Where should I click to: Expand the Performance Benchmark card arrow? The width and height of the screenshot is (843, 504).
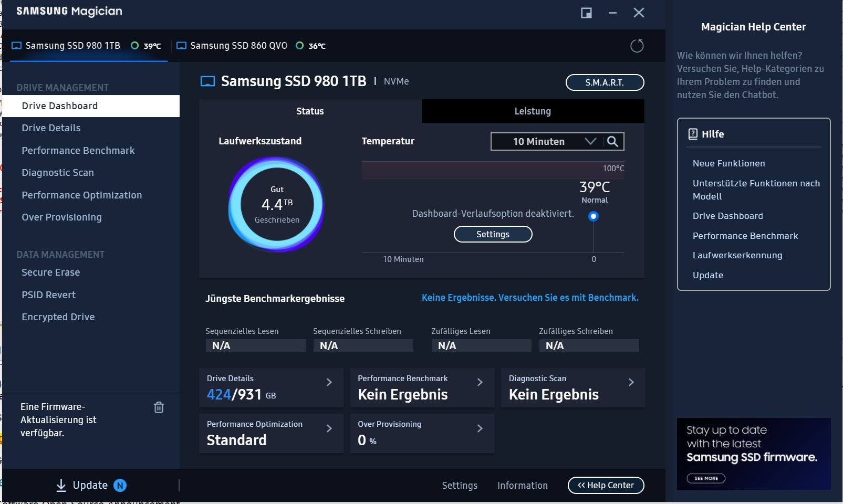click(480, 382)
